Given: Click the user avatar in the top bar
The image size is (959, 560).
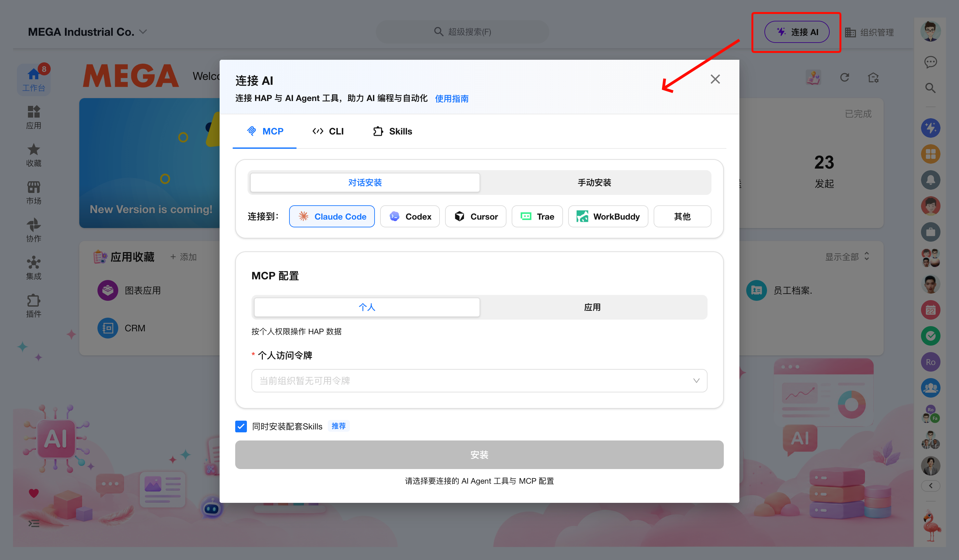Looking at the screenshot, I should [930, 32].
